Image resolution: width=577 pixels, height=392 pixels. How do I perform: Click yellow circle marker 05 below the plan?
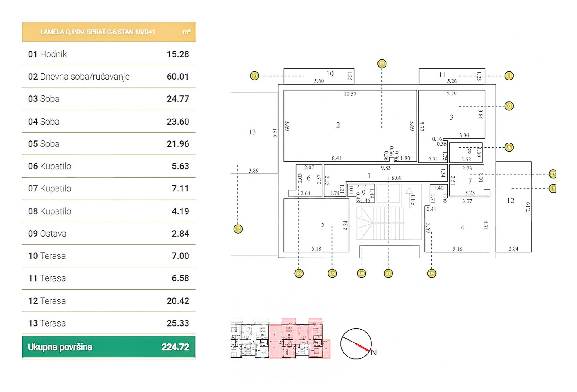pos(332,273)
